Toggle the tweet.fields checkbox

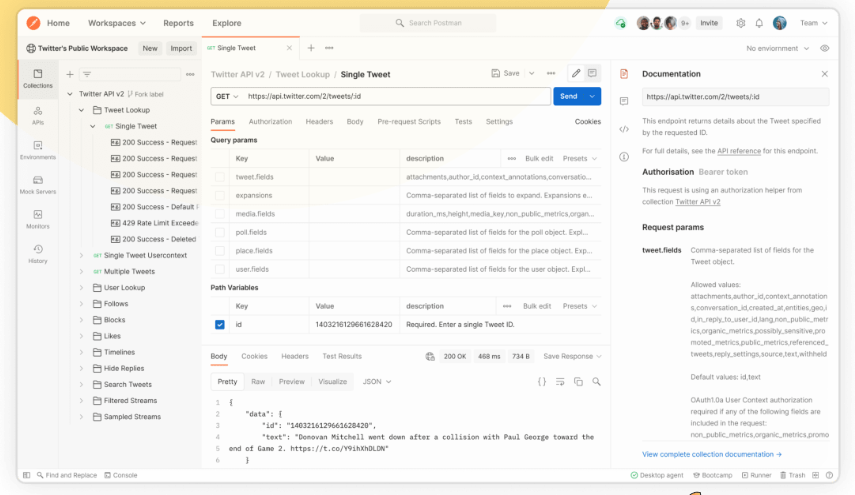pyautogui.click(x=220, y=177)
